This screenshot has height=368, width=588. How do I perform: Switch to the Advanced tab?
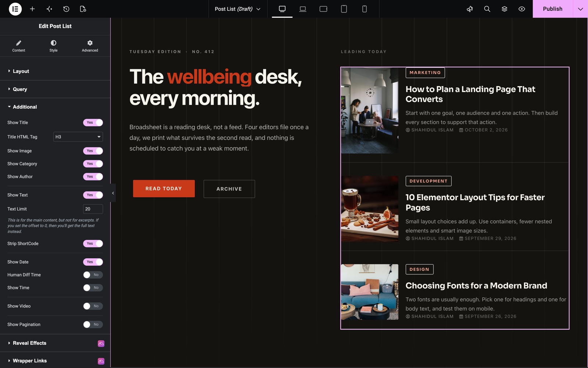(90, 46)
